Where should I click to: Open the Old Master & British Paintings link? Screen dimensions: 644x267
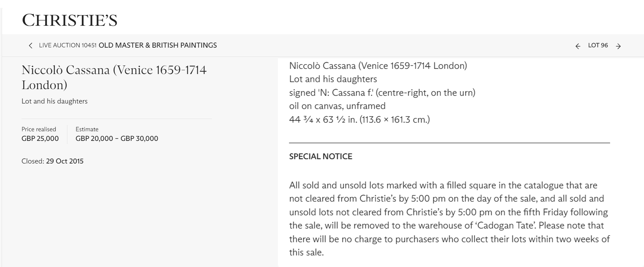point(158,45)
